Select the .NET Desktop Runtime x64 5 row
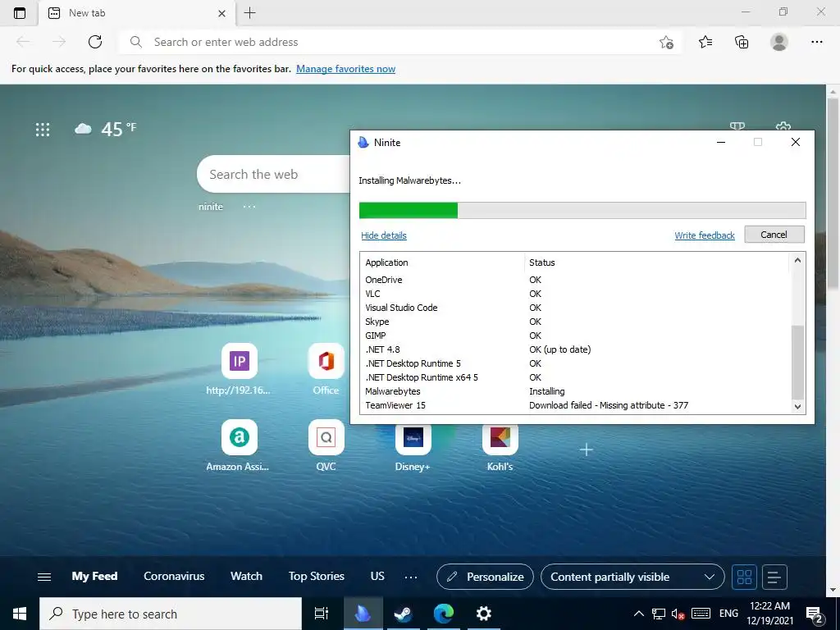The width and height of the screenshot is (840, 630). [x=576, y=377]
